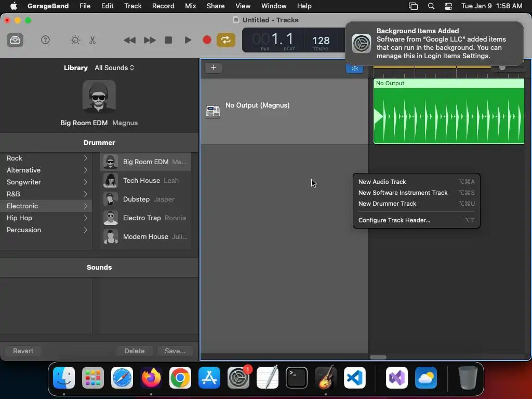Click the horizontal zoom slider knob
The height and width of the screenshot is (399, 532).
[x=502, y=68]
